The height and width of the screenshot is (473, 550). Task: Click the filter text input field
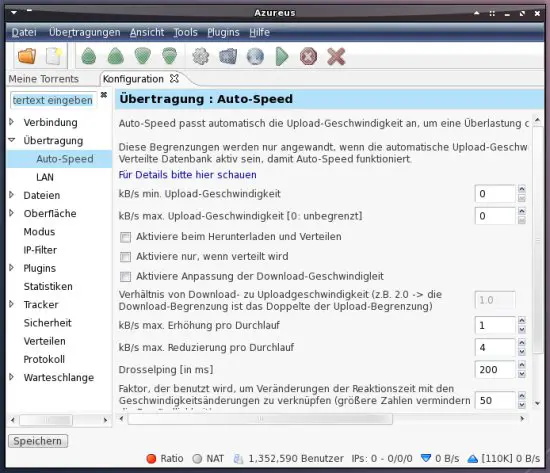click(x=53, y=100)
